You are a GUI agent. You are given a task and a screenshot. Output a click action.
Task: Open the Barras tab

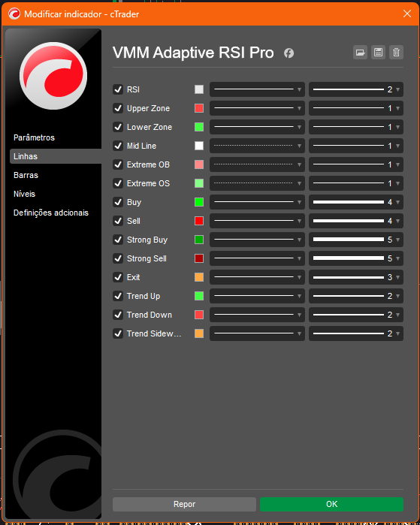click(x=26, y=175)
